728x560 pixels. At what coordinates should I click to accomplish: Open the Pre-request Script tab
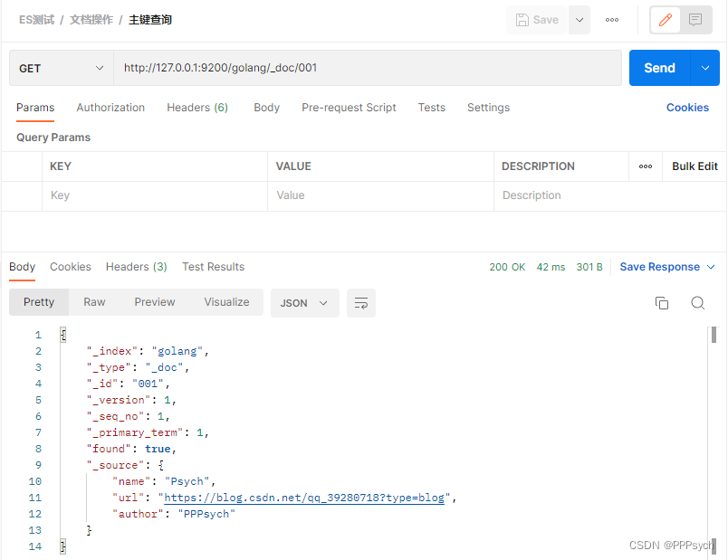(349, 108)
